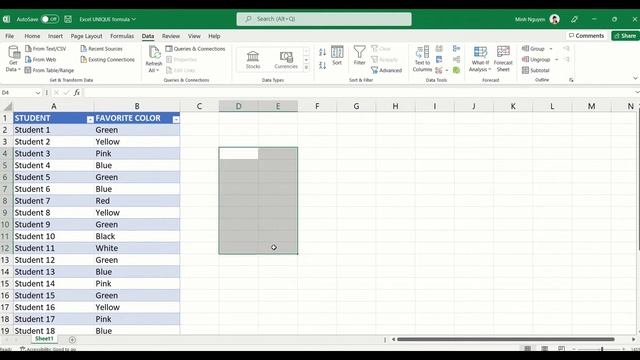This screenshot has height=360, width=640.
Task: Click into the formula bar
Action: click(x=359, y=93)
